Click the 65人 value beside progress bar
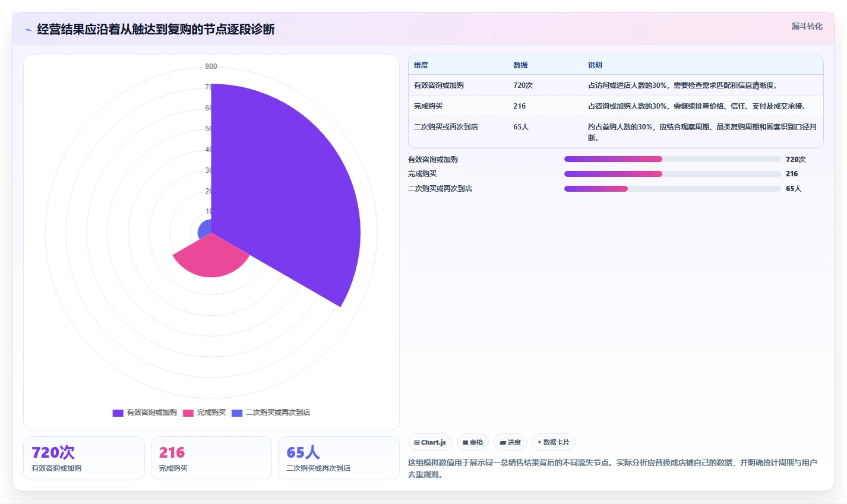This screenshot has height=504, width=847. tap(794, 189)
